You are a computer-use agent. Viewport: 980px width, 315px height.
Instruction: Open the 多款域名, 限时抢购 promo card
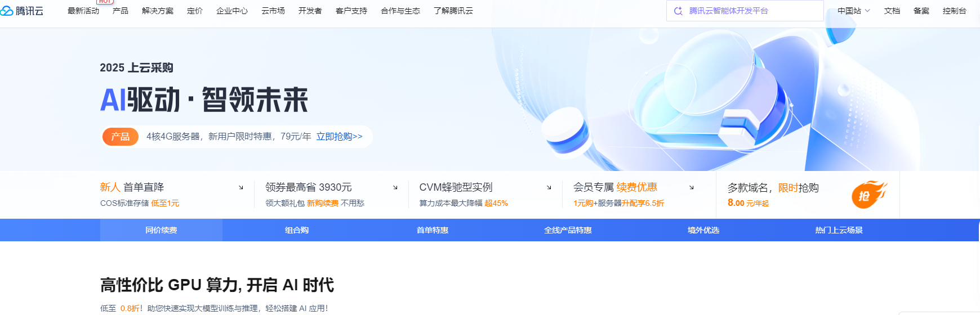[808, 195]
